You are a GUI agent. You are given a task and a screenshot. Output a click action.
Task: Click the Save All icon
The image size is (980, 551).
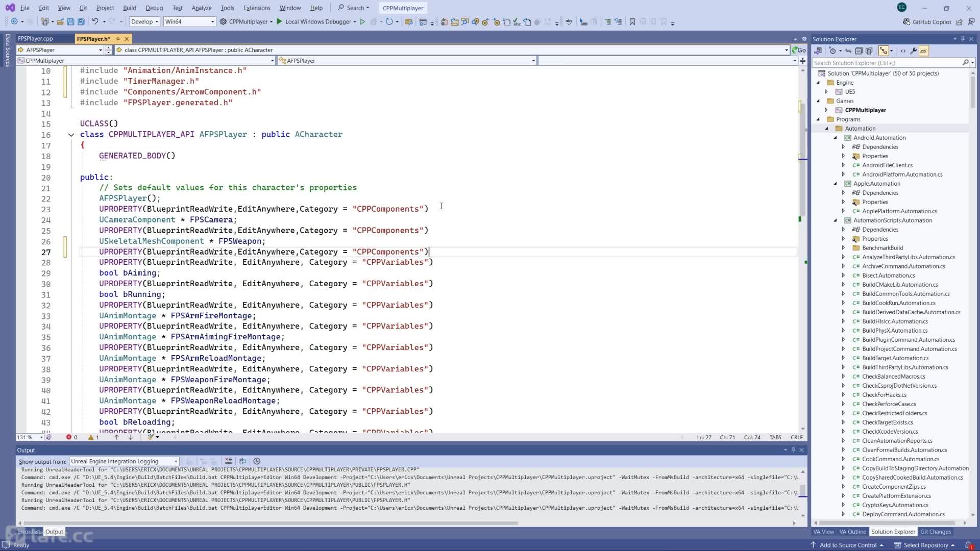(81, 22)
